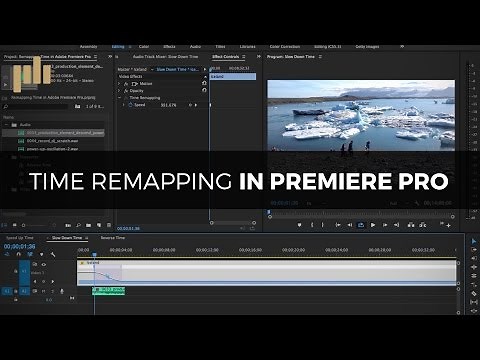
Task: Add a marker in Program monitor
Action: 299,225
